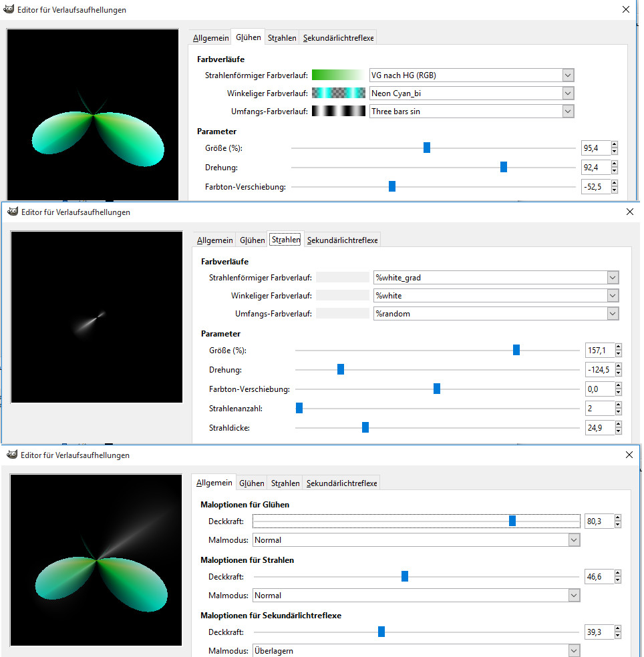Open Malmodus dropdown under Maloptionen für Glühen
The image size is (644, 657).
(574, 540)
